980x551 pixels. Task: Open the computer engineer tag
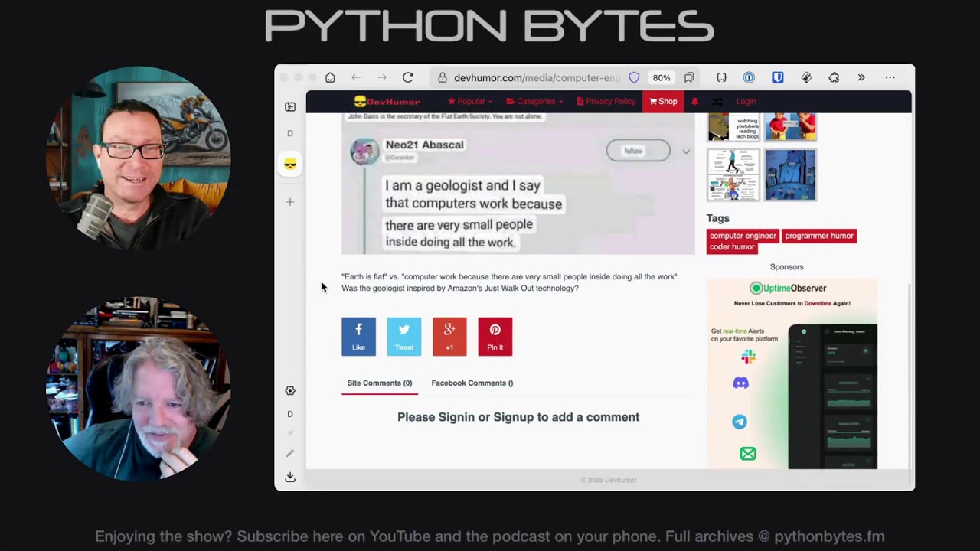click(x=742, y=236)
